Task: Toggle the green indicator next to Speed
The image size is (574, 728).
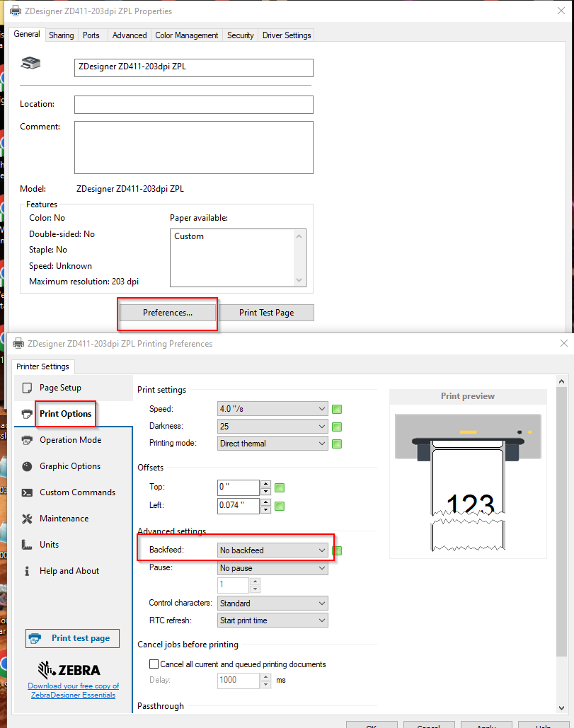Action: coord(336,408)
